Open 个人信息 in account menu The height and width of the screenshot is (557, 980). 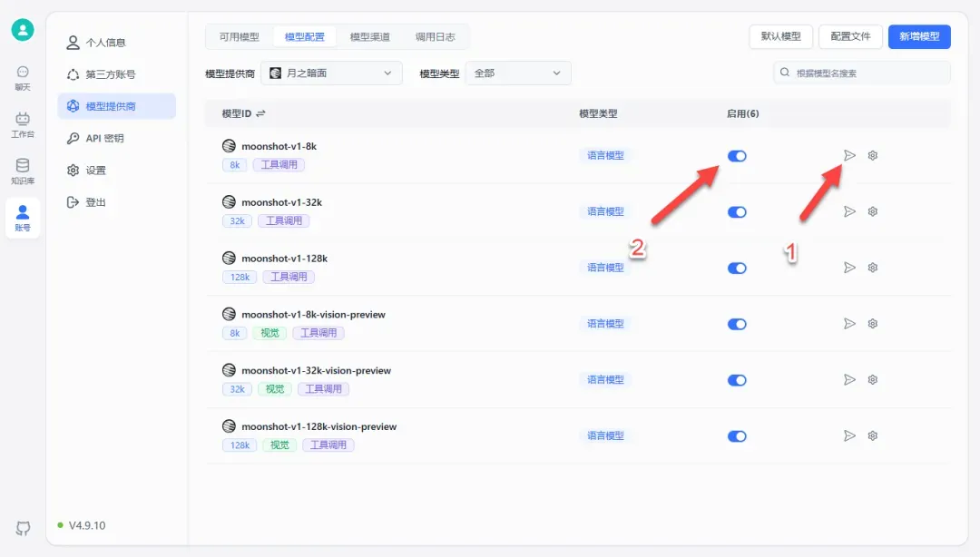click(117, 43)
